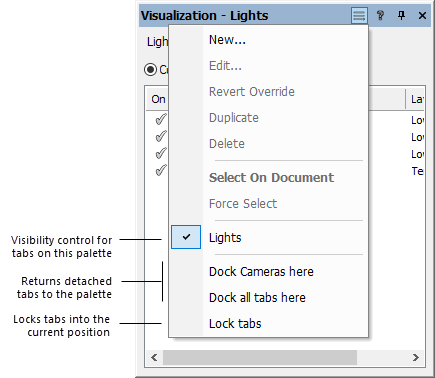The width and height of the screenshot is (435, 378).
Task: Choose Dock all tabs here
Action: (257, 298)
